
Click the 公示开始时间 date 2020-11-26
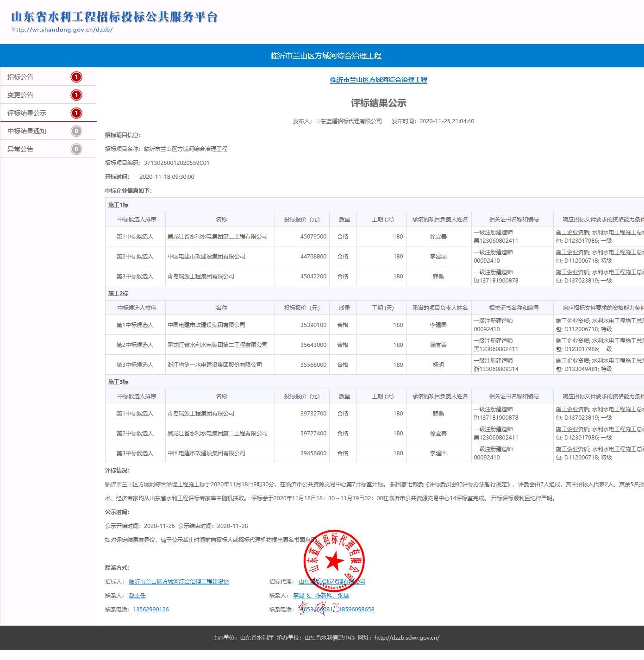[159, 526]
